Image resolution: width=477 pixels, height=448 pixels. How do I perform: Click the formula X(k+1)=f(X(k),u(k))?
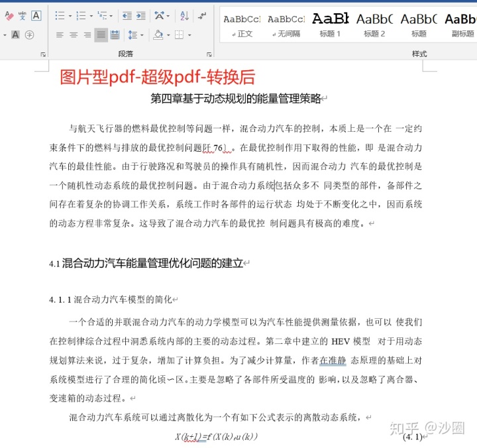click(x=216, y=437)
